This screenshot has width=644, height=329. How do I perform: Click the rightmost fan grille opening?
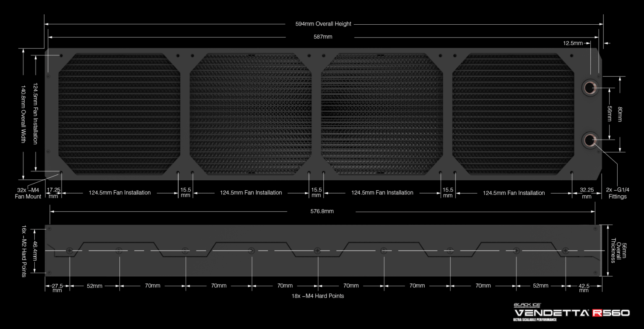pos(513,114)
